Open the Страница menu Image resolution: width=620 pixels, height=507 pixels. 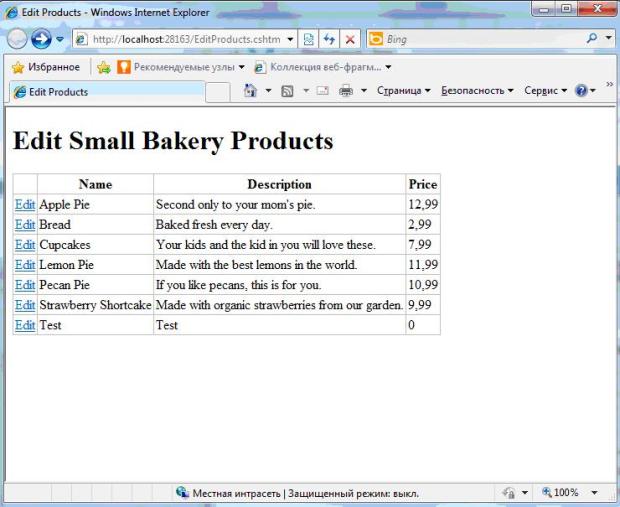point(403,91)
